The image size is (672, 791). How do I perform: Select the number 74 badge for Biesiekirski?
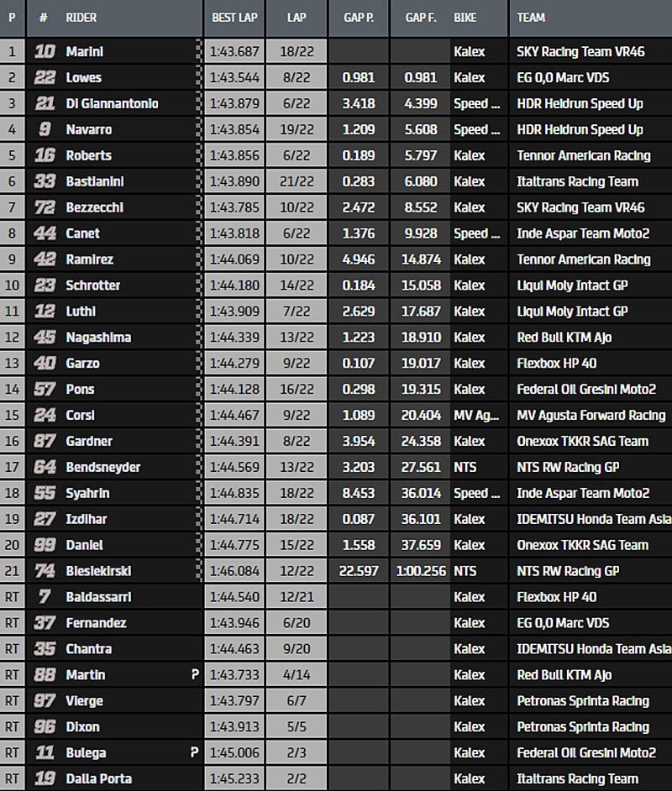click(45, 571)
